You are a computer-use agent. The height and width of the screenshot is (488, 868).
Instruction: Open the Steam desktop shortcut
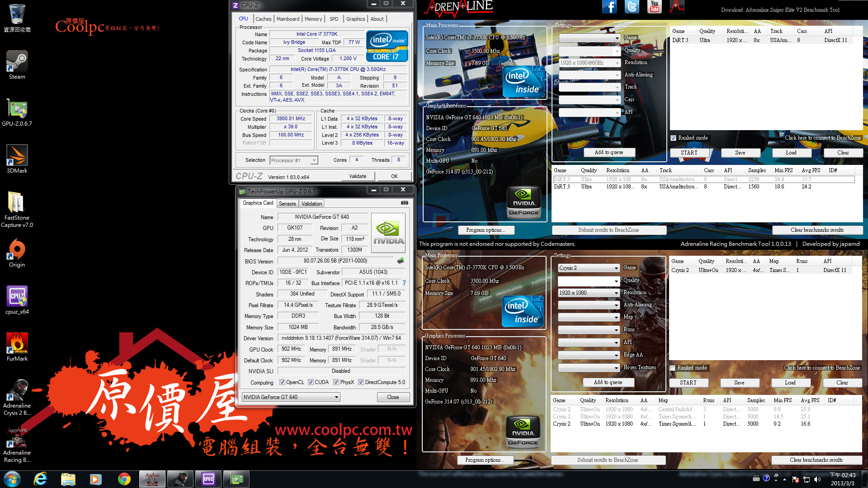pyautogui.click(x=17, y=65)
